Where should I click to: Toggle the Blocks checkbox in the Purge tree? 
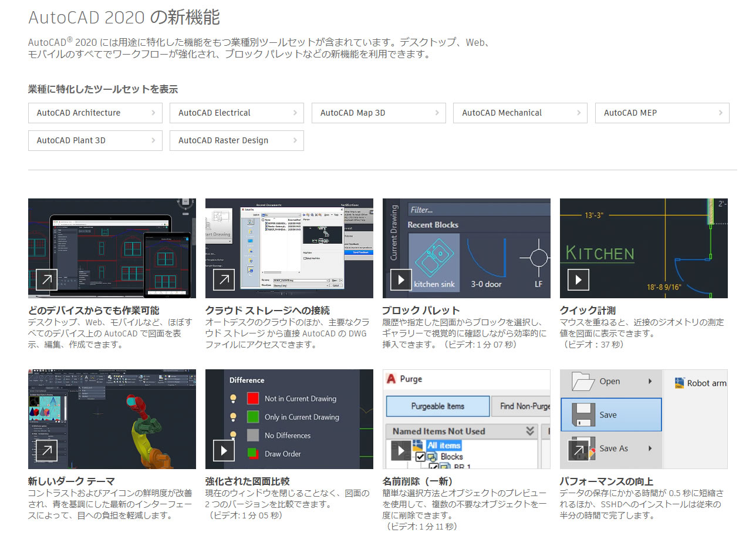pos(420,457)
